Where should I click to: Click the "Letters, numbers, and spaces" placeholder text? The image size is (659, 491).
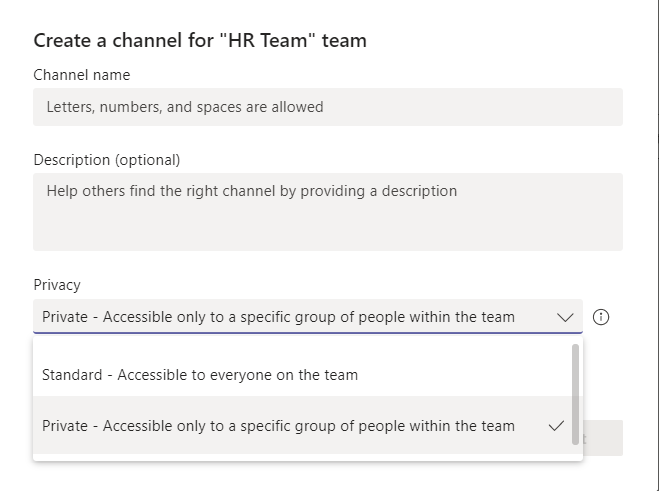[x=184, y=107]
